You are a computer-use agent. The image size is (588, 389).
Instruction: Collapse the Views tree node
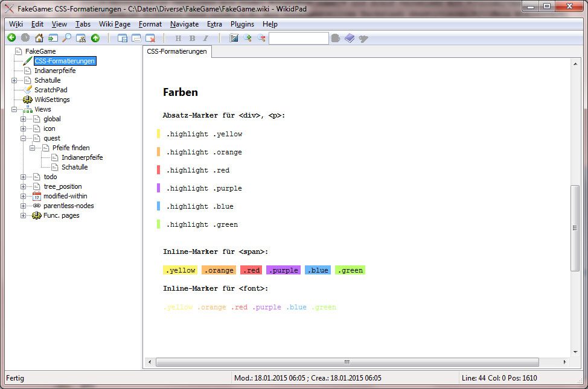click(x=14, y=109)
